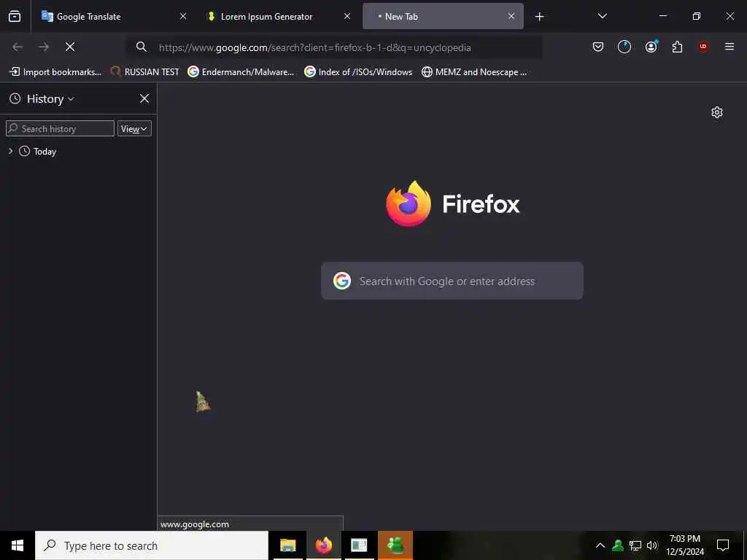Image resolution: width=747 pixels, height=560 pixels.
Task: Select the Today history row
Action: point(79,152)
